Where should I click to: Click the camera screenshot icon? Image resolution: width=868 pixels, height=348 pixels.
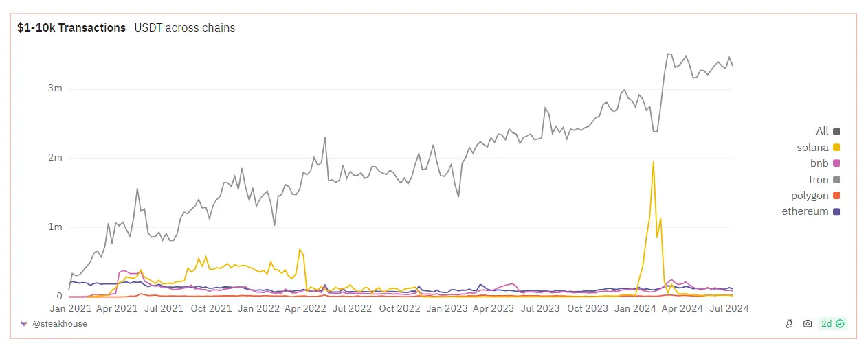click(808, 323)
